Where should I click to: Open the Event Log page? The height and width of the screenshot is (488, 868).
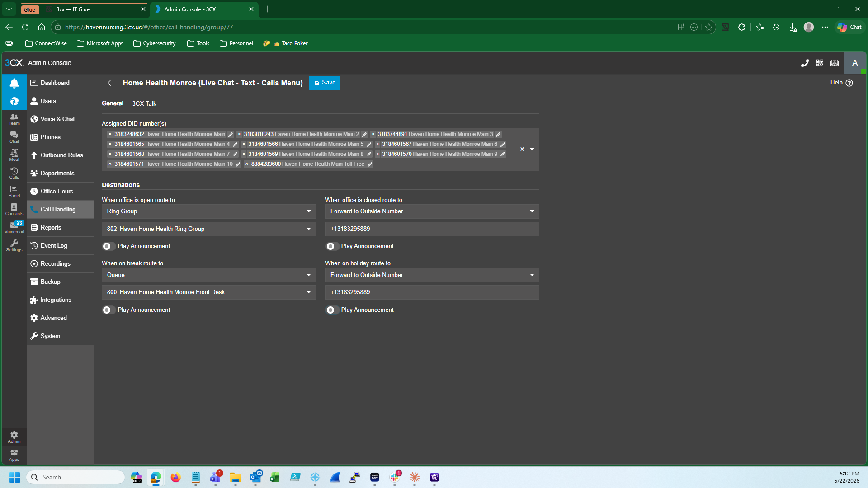pos(61,246)
